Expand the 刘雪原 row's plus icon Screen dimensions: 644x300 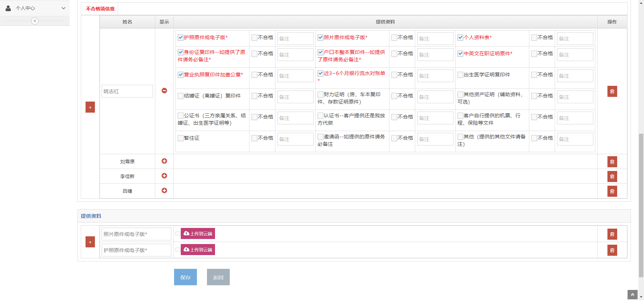[x=164, y=161]
